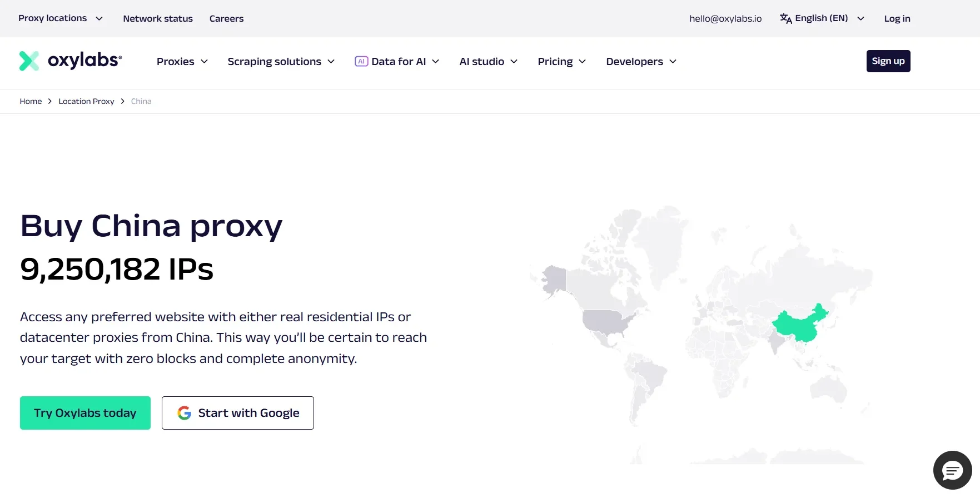Click the Google G logo icon
Viewport: 980px width, 498px height.
tap(184, 413)
